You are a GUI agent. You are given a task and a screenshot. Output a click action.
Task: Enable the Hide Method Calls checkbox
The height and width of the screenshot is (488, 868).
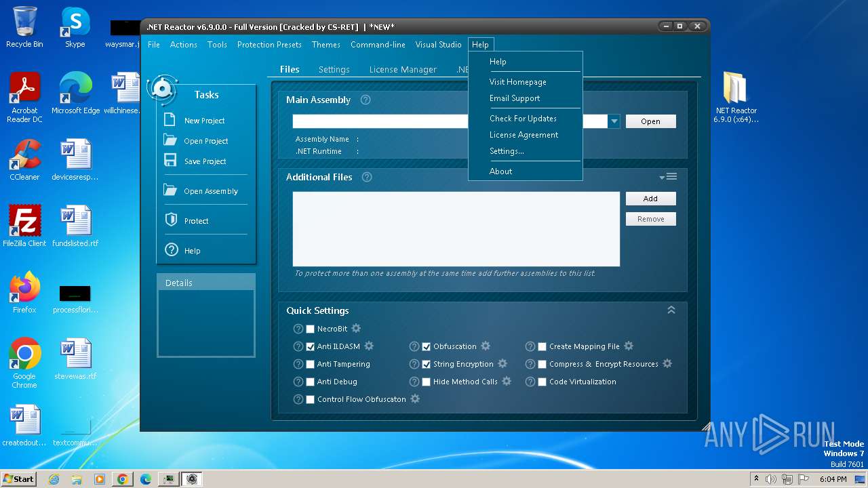click(427, 382)
